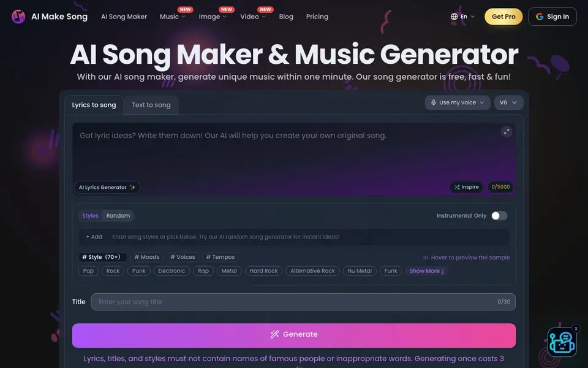Image resolution: width=588 pixels, height=368 pixels.
Task: Open the Music dropdown menu
Action: (x=173, y=17)
